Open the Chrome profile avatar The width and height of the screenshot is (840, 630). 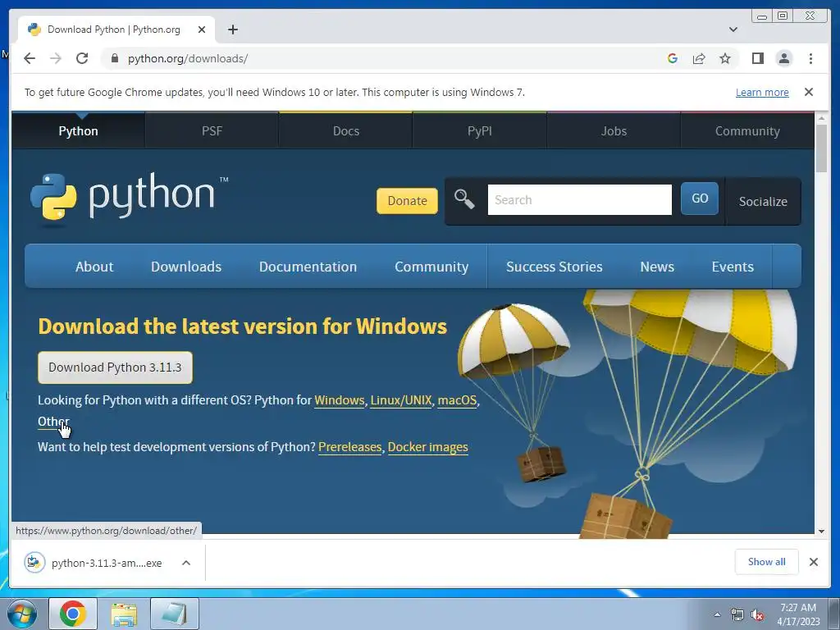pyautogui.click(x=783, y=58)
